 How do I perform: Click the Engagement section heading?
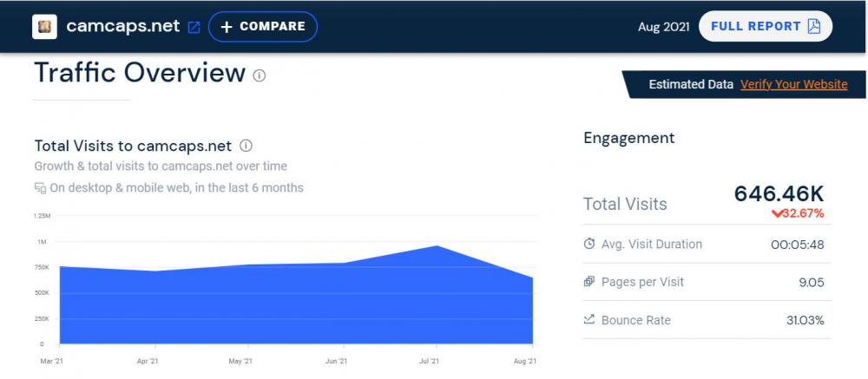pyautogui.click(x=628, y=138)
